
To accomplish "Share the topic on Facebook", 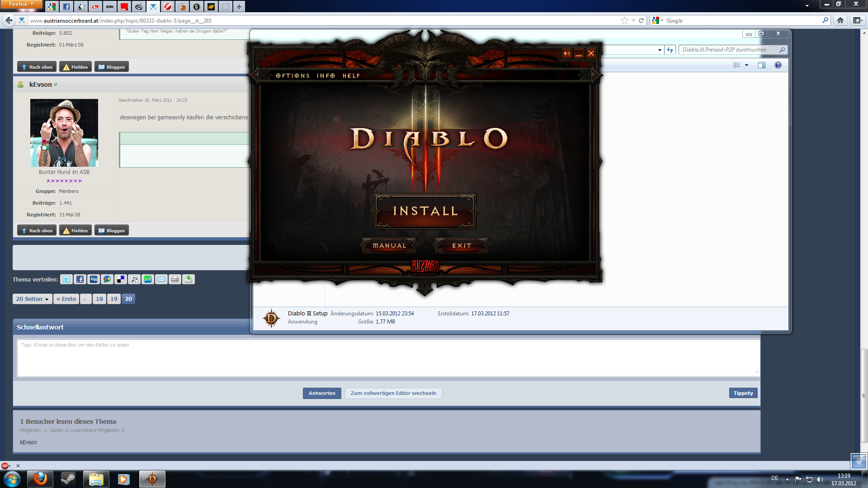I will point(80,279).
